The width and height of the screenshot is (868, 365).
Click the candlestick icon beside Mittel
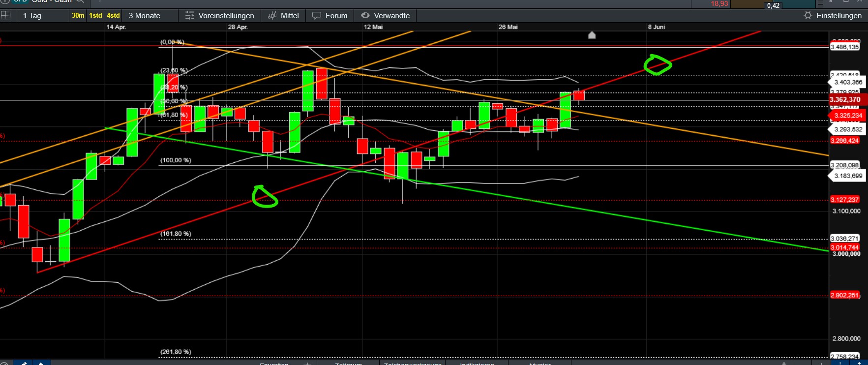272,16
